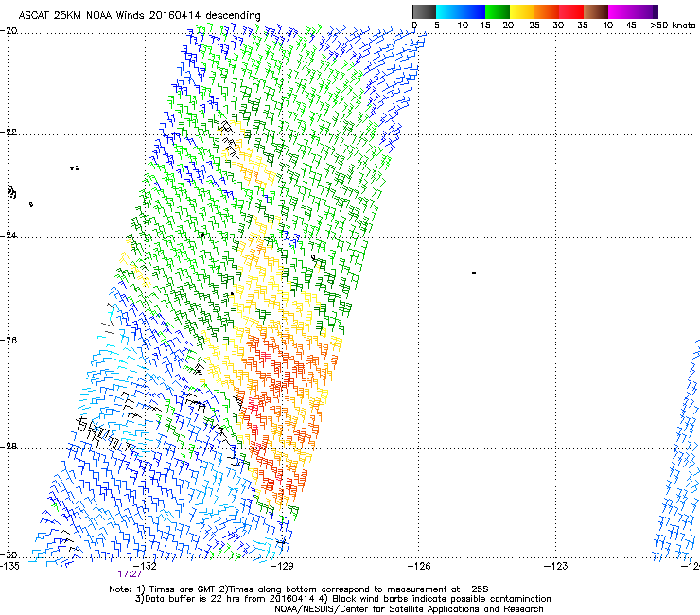Click the '45' label on the speed legend
The image size is (700, 615).
click(x=631, y=26)
